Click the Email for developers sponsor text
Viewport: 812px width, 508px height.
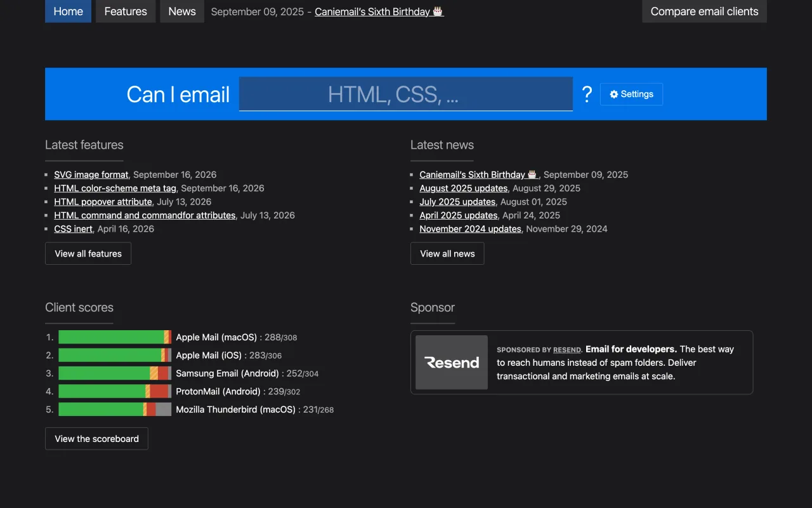pyautogui.click(x=631, y=349)
